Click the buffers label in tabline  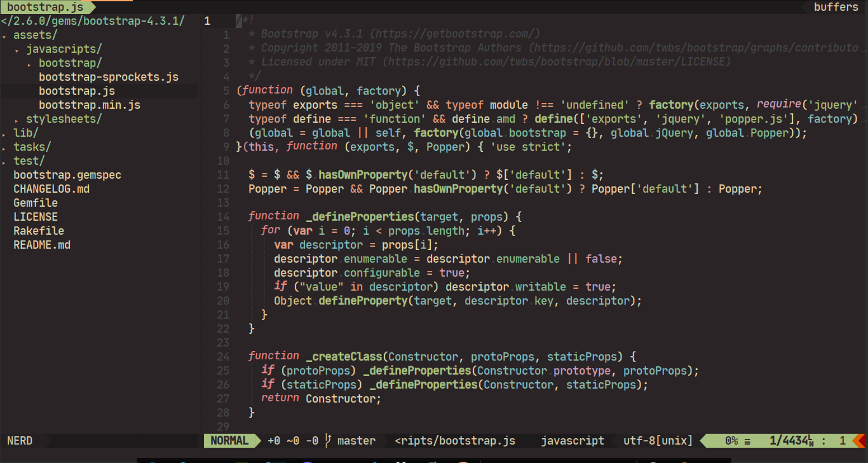click(x=836, y=7)
